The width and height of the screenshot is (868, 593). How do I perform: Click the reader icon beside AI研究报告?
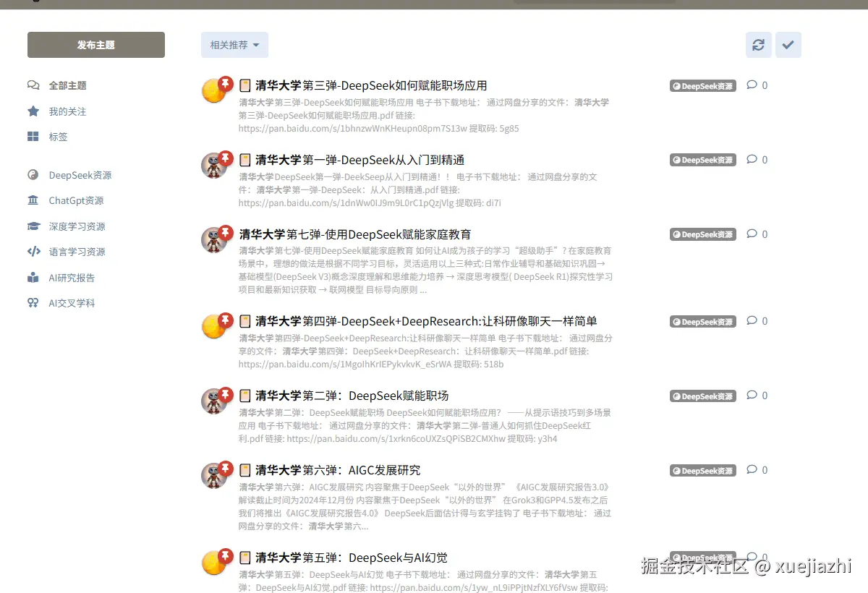[x=33, y=278]
